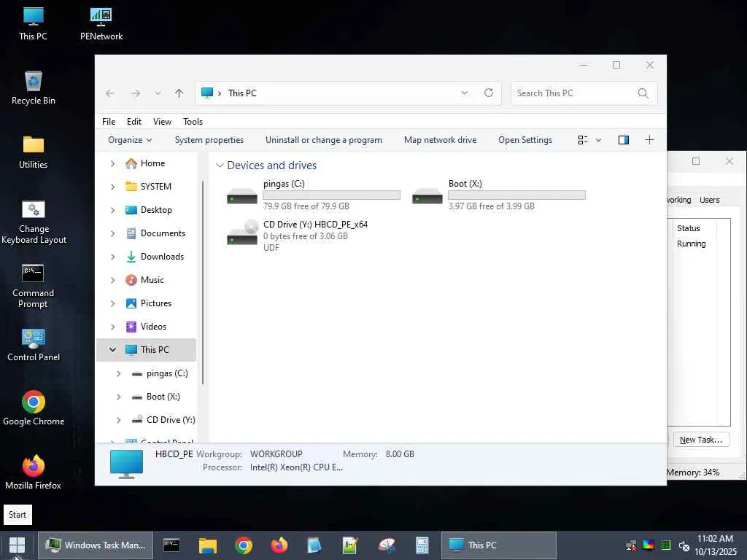Click Boot (X:) capacity bar
The height and width of the screenshot is (560, 747).
[x=517, y=195]
